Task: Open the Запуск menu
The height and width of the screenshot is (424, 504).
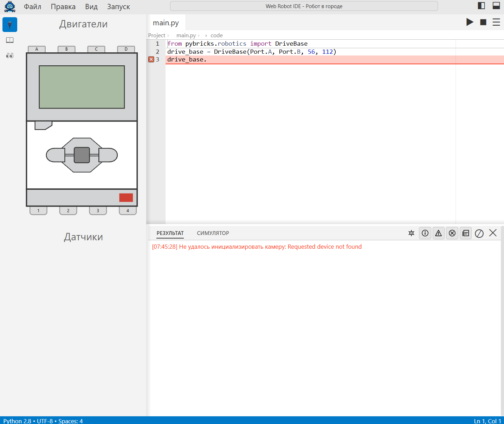Action: coord(118,7)
